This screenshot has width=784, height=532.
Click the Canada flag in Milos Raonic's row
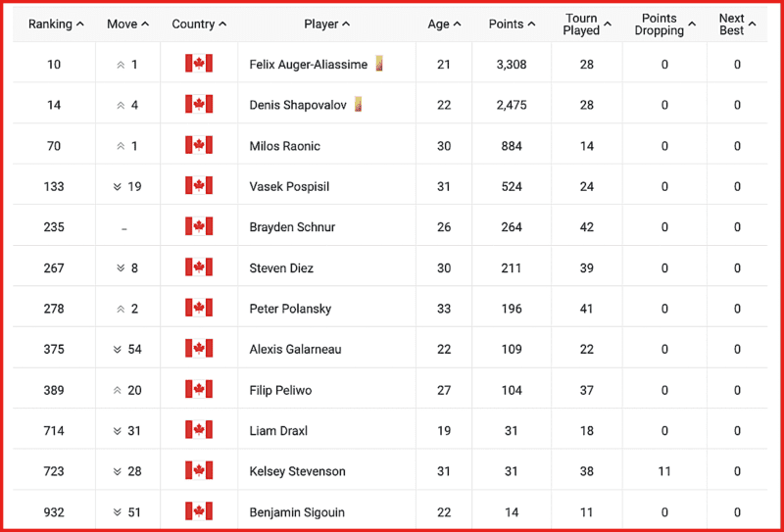[x=199, y=146]
